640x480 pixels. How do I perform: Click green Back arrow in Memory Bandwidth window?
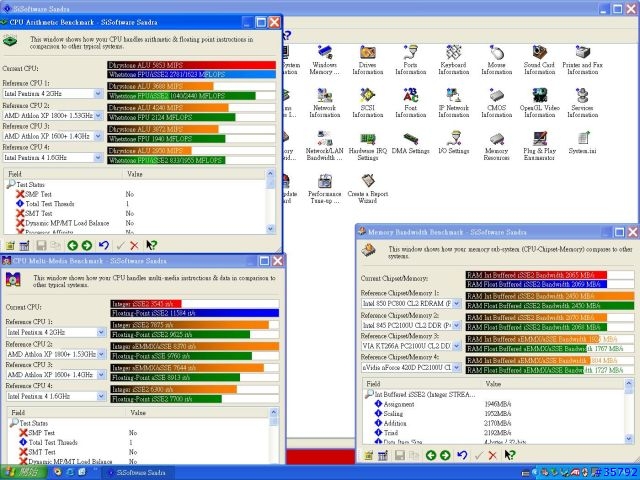pyautogui.click(x=431, y=455)
